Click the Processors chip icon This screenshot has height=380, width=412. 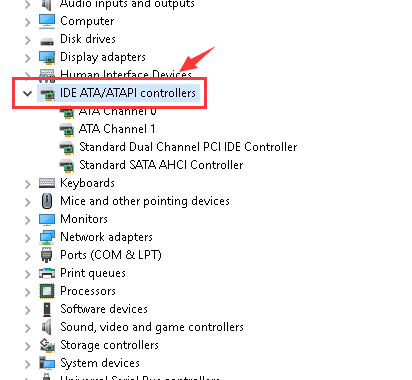[47, 291]
